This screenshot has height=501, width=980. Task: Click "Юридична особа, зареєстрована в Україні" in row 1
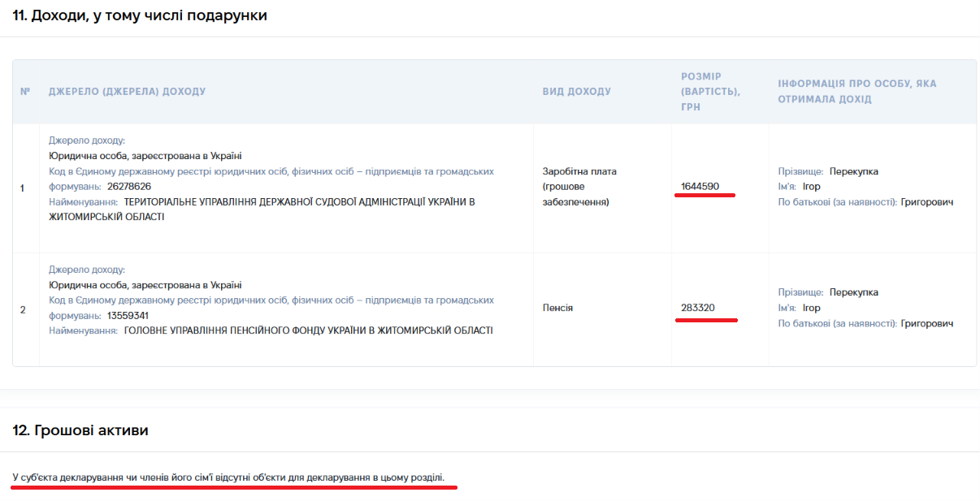(x=145, y=156)
